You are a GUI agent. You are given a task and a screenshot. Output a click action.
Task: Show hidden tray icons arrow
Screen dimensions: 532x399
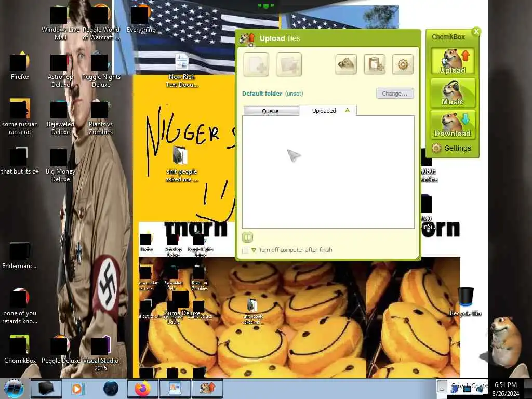(x=442, y=387)
